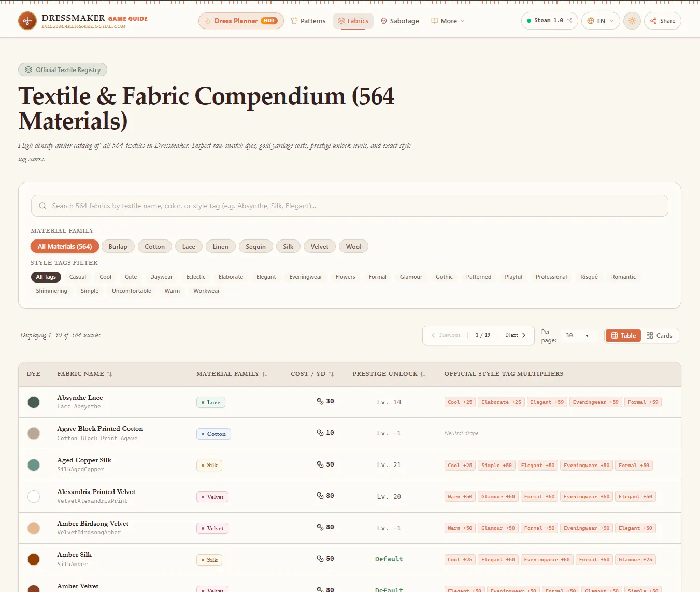Go to Next page of textiles

(x=516, y=335)
